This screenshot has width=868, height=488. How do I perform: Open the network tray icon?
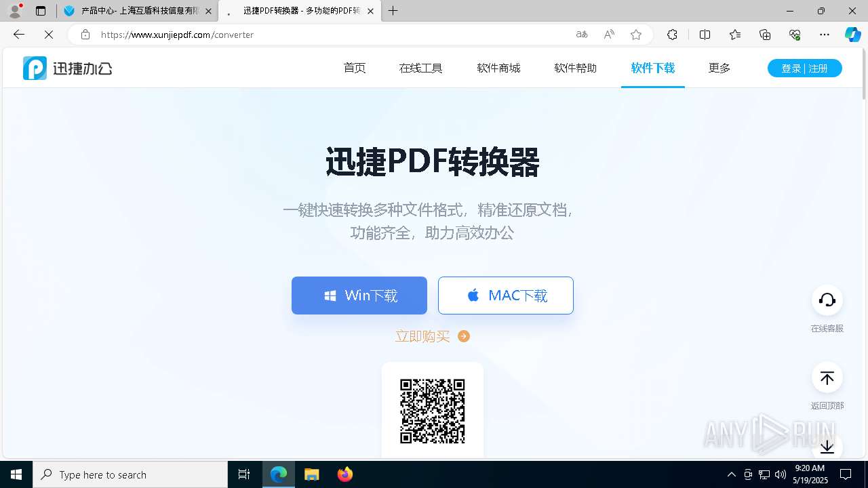coord(764,474)
